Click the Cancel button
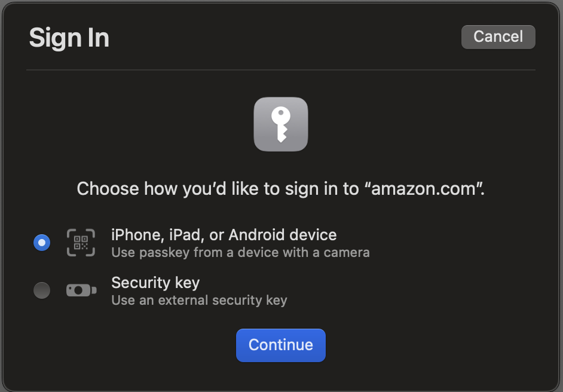The image size is (563, 392). click(498, 37)
